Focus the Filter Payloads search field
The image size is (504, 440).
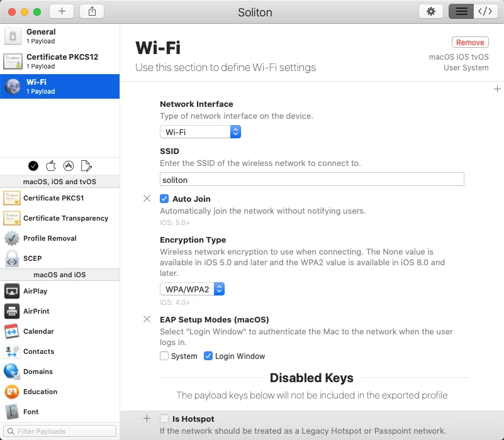[x=60, y=431]
